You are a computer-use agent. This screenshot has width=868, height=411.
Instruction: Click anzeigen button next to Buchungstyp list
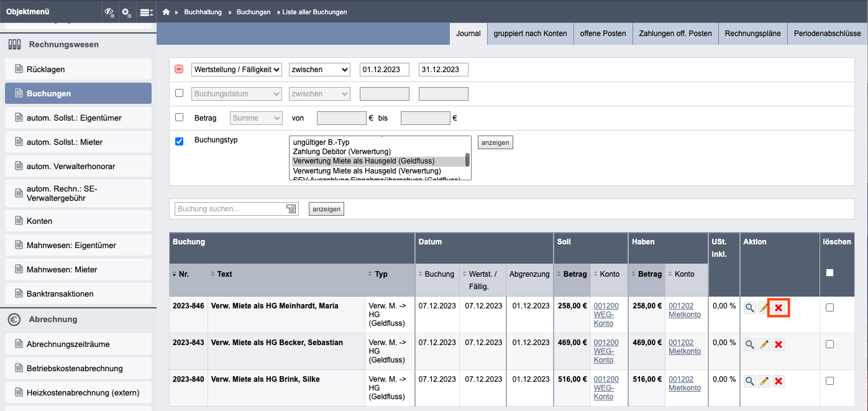(495, 143)
